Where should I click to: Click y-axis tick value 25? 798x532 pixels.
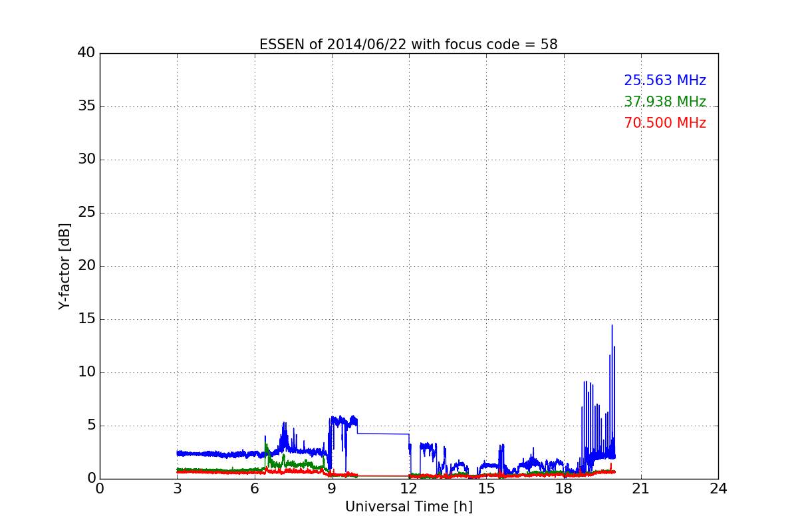tap(86, 213)
